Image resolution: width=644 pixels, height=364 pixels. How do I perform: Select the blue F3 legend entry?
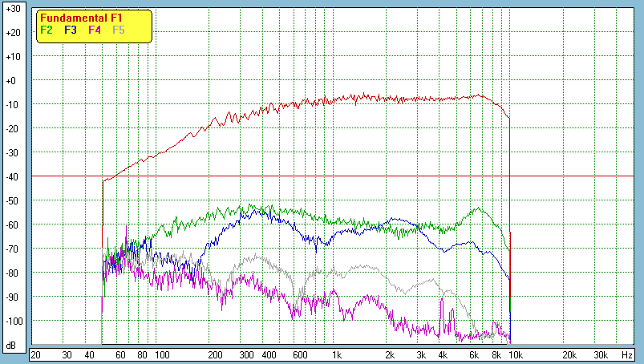tap(71, 30)
